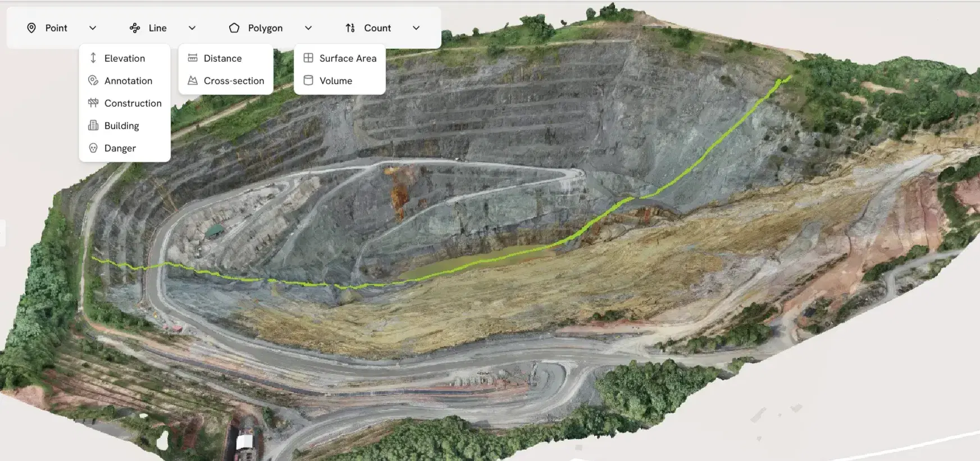Viewport: 980px width, 461px height.
Task: Click the Construction barrier icon
Action: tap(93, 103)
